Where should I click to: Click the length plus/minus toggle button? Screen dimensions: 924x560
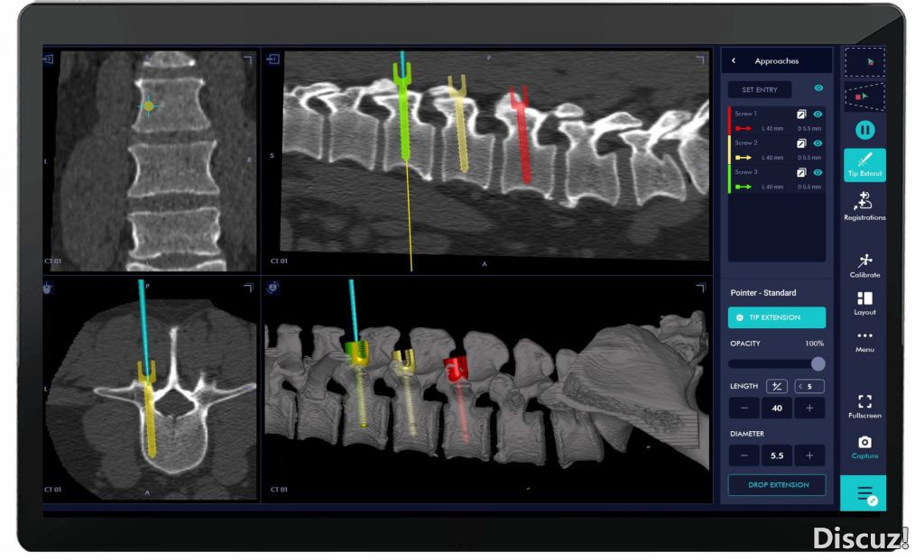point(777,386)
